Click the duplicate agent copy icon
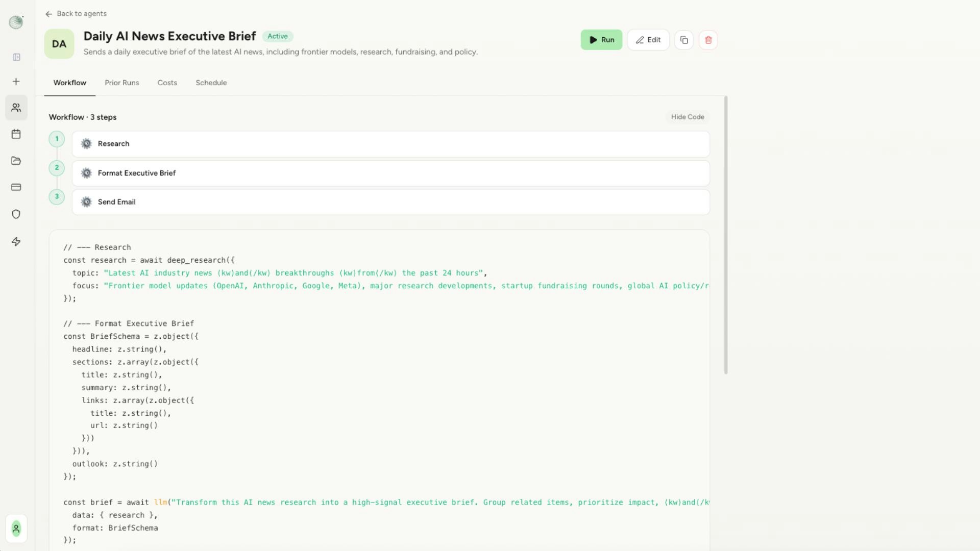The height and width of the screenshot is (551, 980). [684, 40]
